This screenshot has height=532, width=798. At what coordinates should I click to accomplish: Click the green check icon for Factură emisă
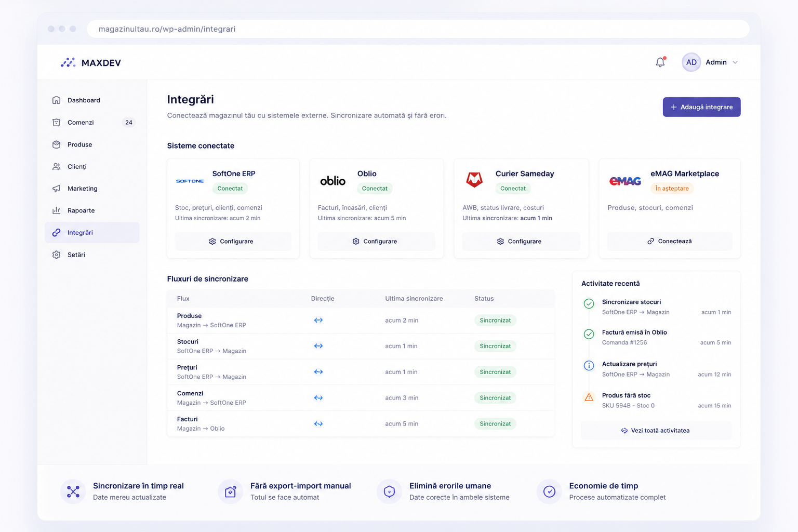pyautogui.click(x=589, y=334)
